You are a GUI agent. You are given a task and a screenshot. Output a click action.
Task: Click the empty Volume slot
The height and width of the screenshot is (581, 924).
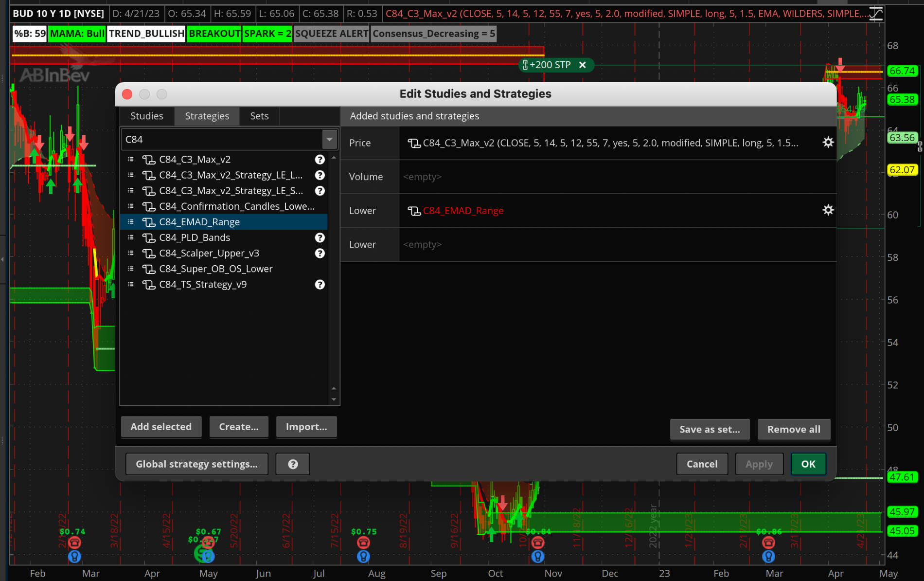(x=618, y=177)
